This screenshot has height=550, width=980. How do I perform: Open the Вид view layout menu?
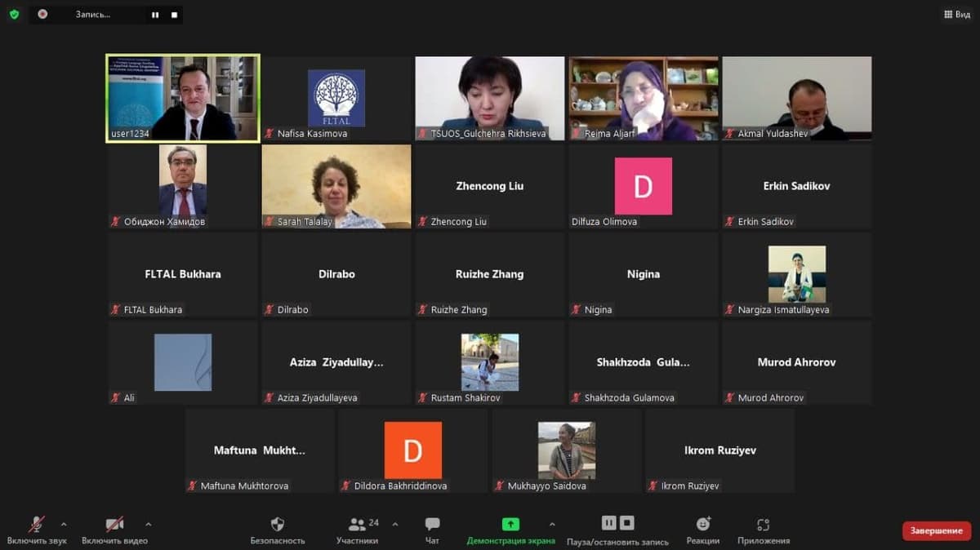tap(957, 15)
